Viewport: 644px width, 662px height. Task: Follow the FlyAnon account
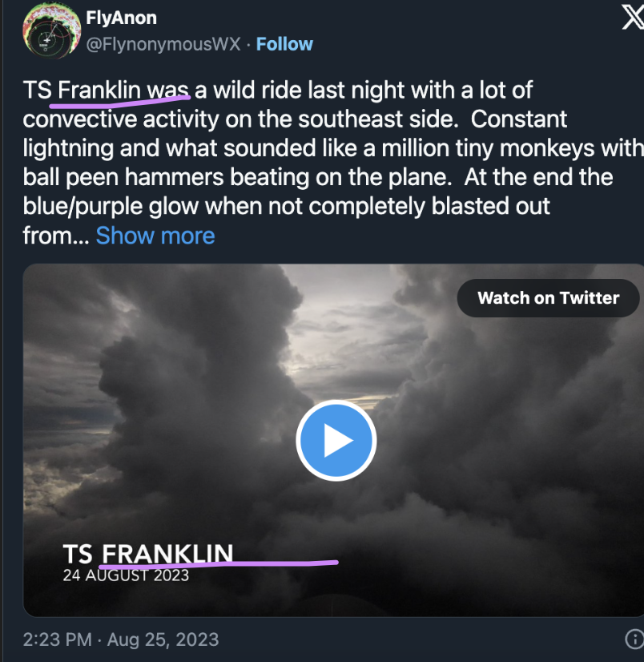point(284,44)
